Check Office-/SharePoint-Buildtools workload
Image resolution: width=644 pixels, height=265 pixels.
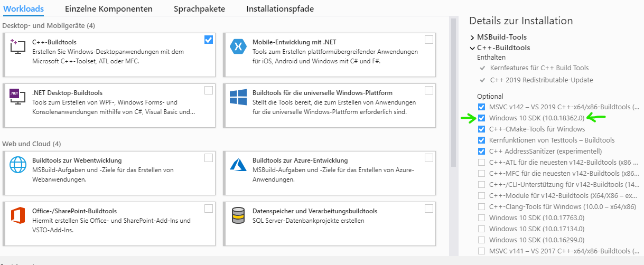pos(209,209)
